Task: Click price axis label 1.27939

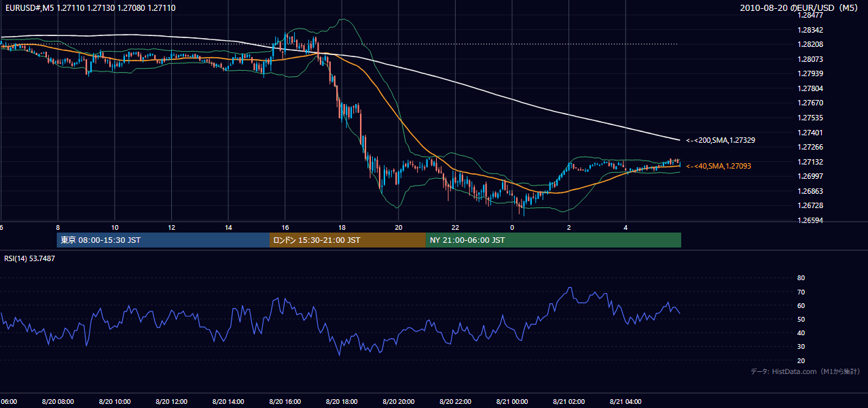Action: coord(810,73)
